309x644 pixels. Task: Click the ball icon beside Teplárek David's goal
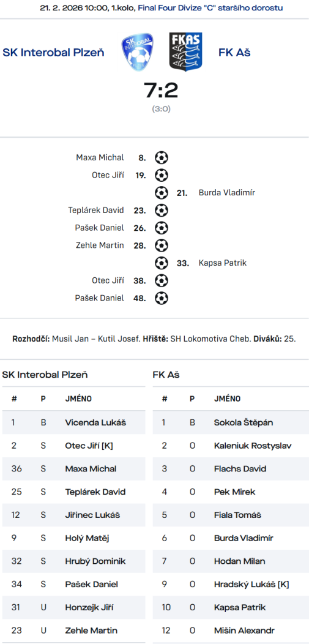click(162, 211)
